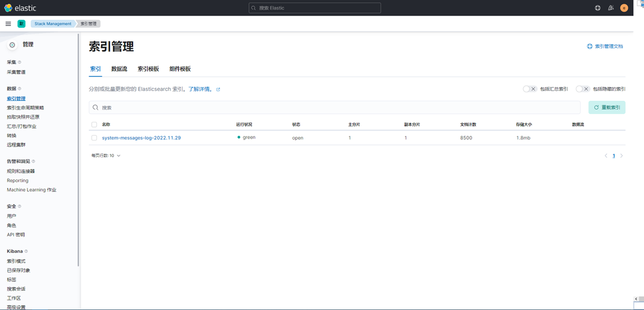Open 转换 in sidebar
Image resolution: width=644 pixels, height=310 pixels.
click(x=11, y=136)
